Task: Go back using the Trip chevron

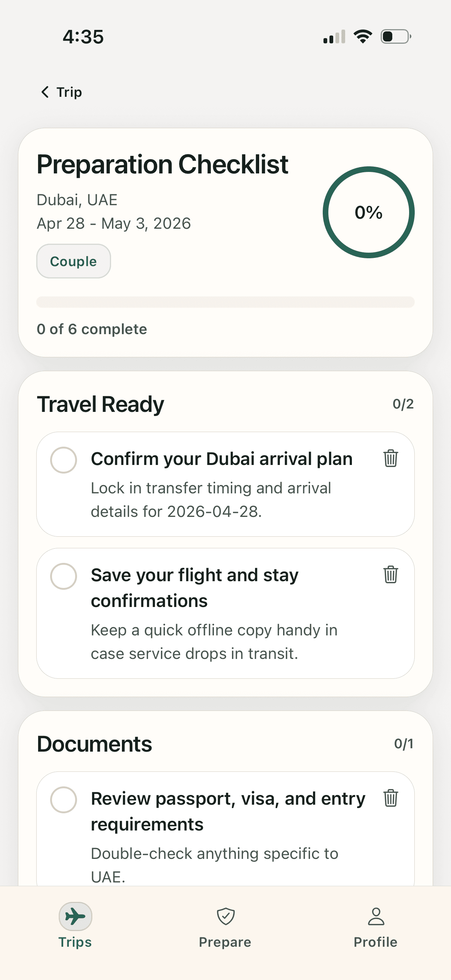Action: point(45,92)
